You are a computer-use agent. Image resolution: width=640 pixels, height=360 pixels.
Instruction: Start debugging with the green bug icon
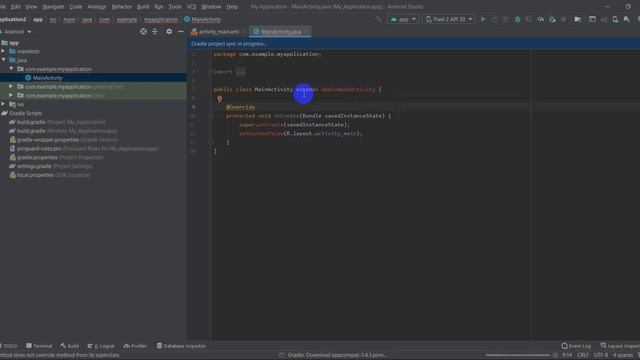(517, 19)
